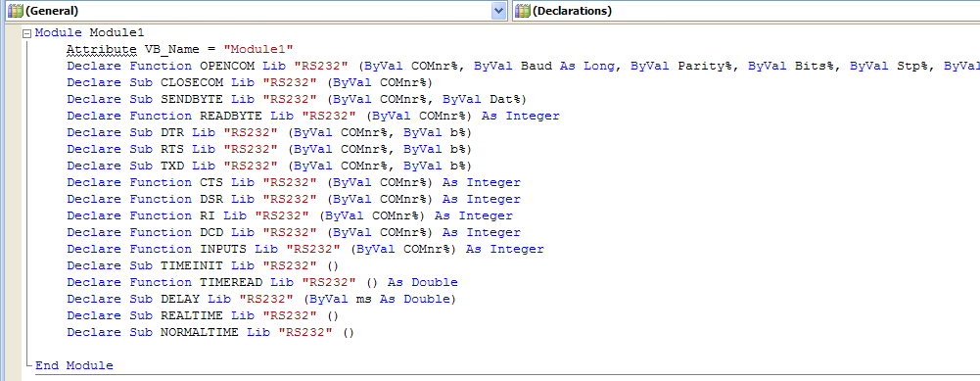Click the Dat% parameter on SENDBYTE line
This screenshot has width=980, height=381.
[505, 99]
